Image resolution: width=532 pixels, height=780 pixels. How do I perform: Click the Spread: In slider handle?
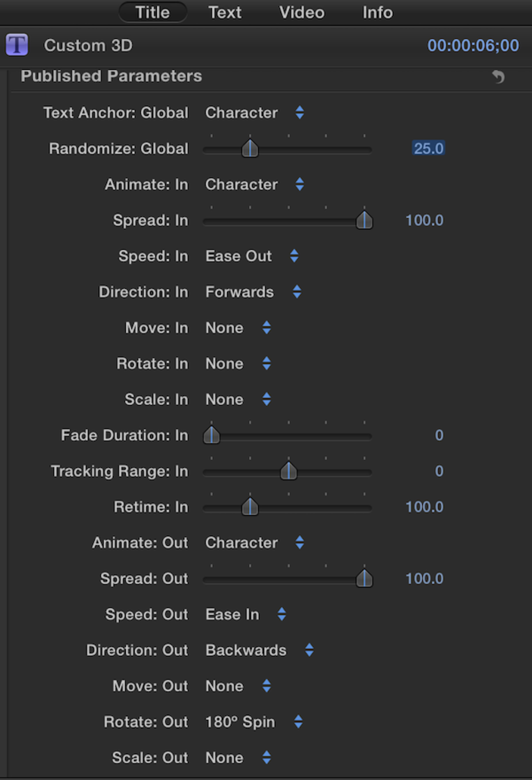pyautogui.click(x=364, y=220)
